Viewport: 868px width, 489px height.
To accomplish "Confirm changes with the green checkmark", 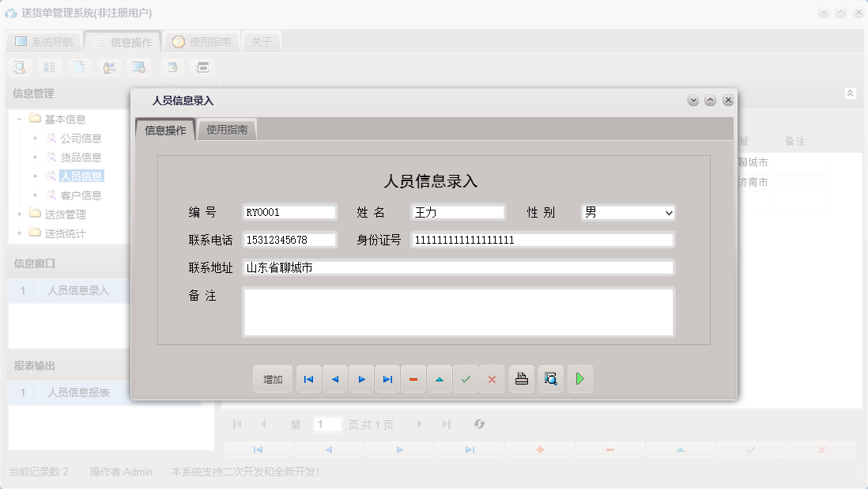I will (x=466, y=378).
